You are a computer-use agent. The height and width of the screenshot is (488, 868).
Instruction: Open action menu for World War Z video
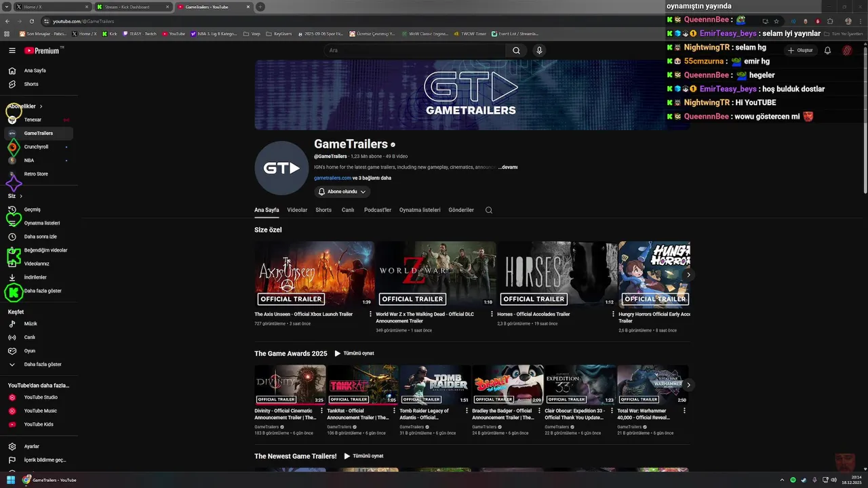(492, 314)
